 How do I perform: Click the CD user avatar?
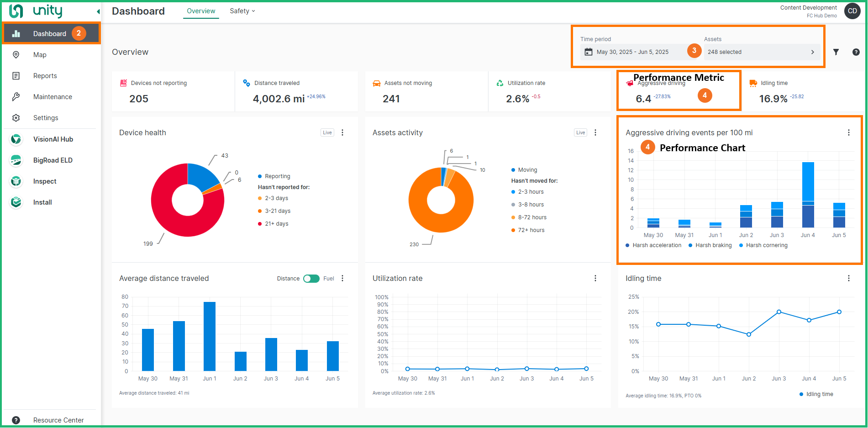click(x=852, y=11)
